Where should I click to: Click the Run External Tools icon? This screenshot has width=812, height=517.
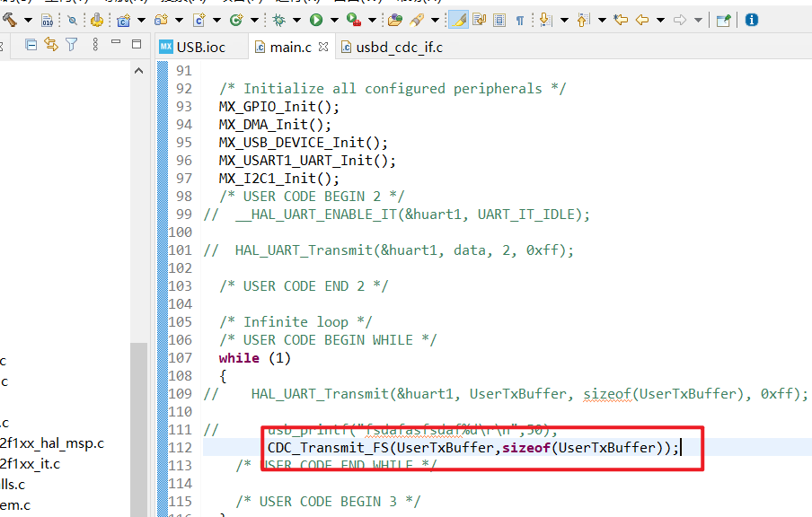pyautogui.click(x=354, y=20)
